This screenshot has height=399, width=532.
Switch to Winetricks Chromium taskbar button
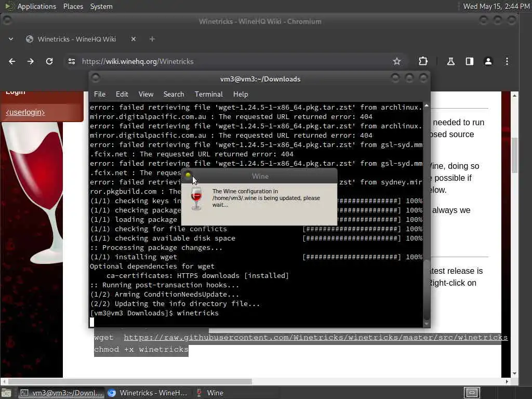pos(148,393)
